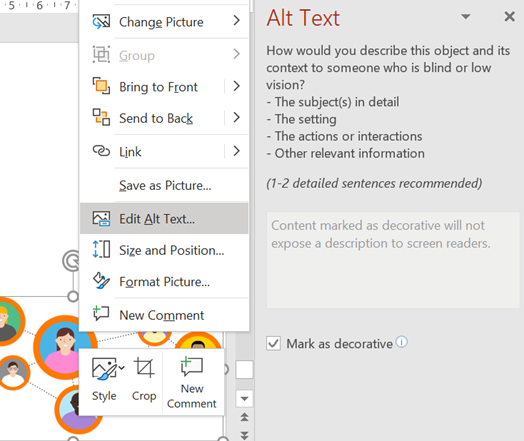
Task: Choose Save as Picture menu entry
Action: [164, 185]
